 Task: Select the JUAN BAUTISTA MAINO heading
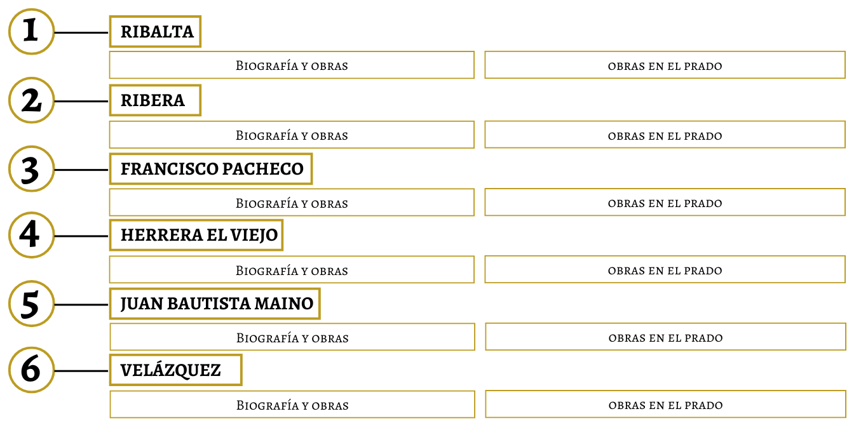click(x=215, y=304)
